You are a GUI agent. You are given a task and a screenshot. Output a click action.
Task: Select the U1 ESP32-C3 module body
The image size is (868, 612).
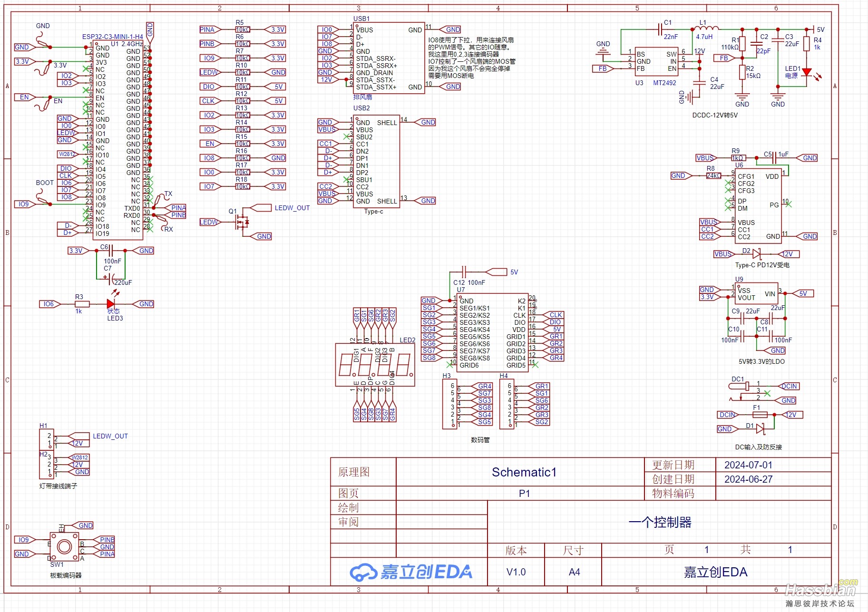coord(119,139)
